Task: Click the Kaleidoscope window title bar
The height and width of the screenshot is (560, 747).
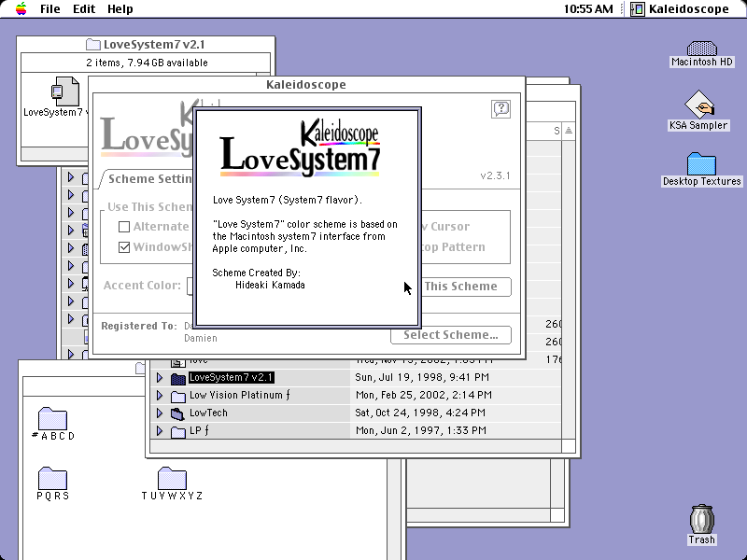Action: point(306,85)
